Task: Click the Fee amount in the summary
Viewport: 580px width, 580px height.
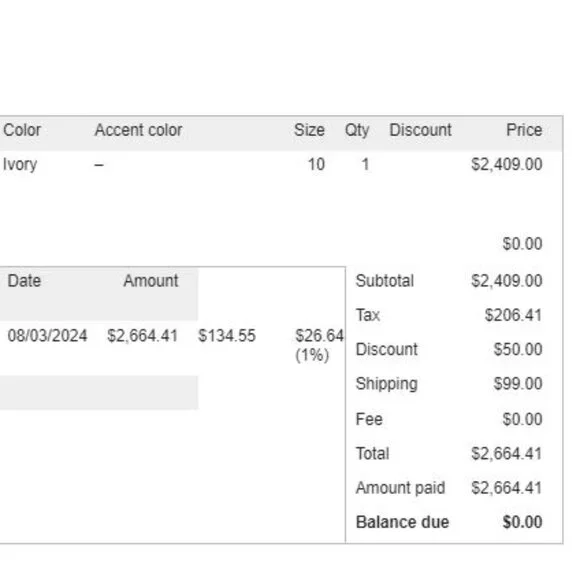Action: [522, 419]
